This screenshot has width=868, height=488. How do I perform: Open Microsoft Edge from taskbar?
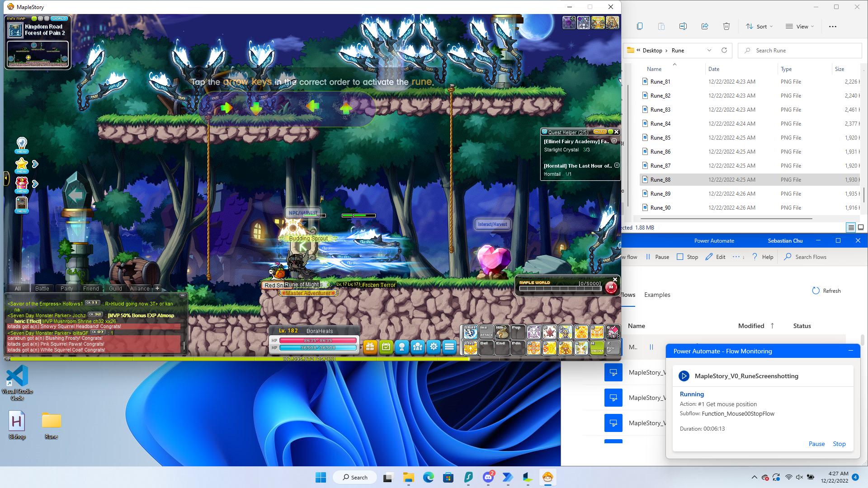(428, 477)
